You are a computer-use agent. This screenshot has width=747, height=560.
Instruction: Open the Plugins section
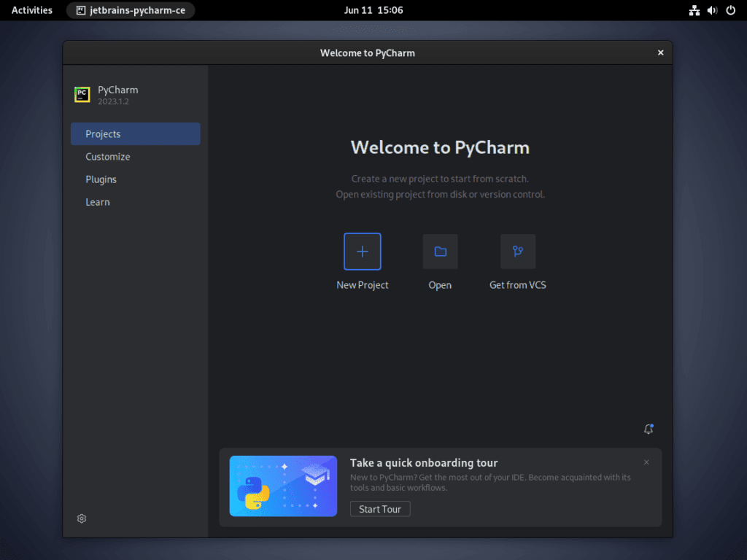pyautogui.click(x=101, y=179)
